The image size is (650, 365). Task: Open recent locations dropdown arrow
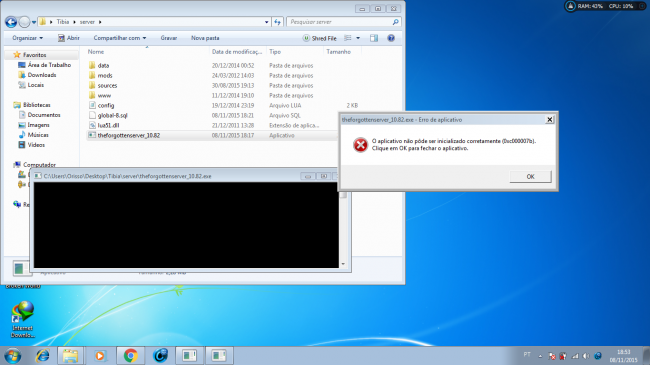[x=34, y=22]
